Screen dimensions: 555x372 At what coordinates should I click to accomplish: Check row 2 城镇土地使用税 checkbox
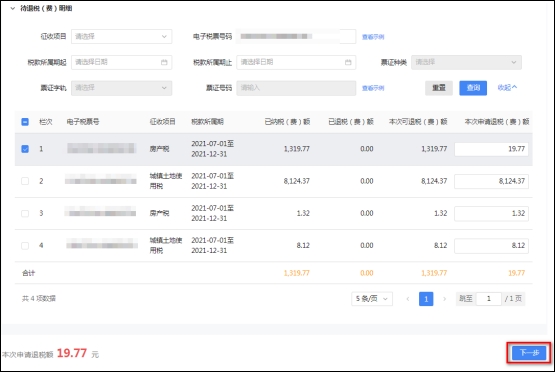click(25, 181)
